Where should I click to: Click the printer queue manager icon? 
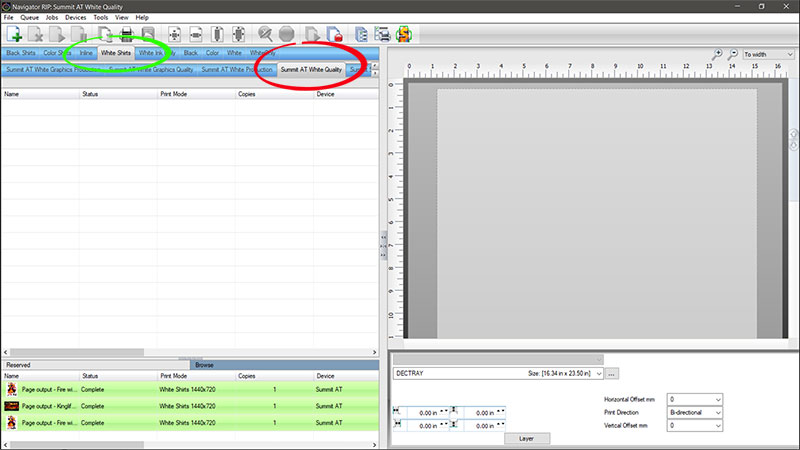click(x=382, y=34)
